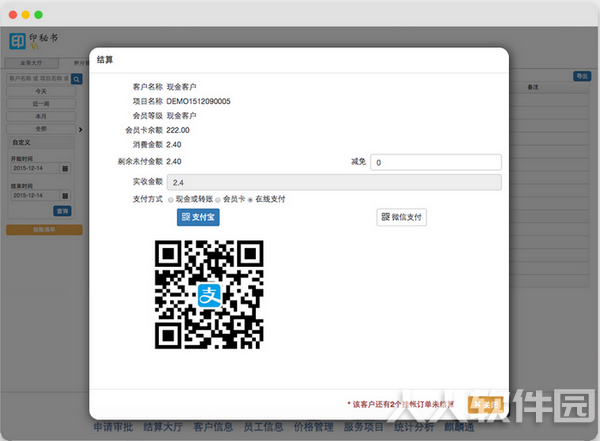Select the 会员卡 payment radio button
This screenshot has width=600, height=441.
(218, 200)
